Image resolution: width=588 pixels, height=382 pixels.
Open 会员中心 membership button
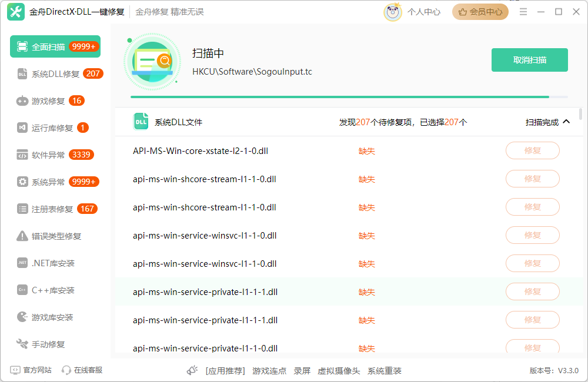click(480, 12)
